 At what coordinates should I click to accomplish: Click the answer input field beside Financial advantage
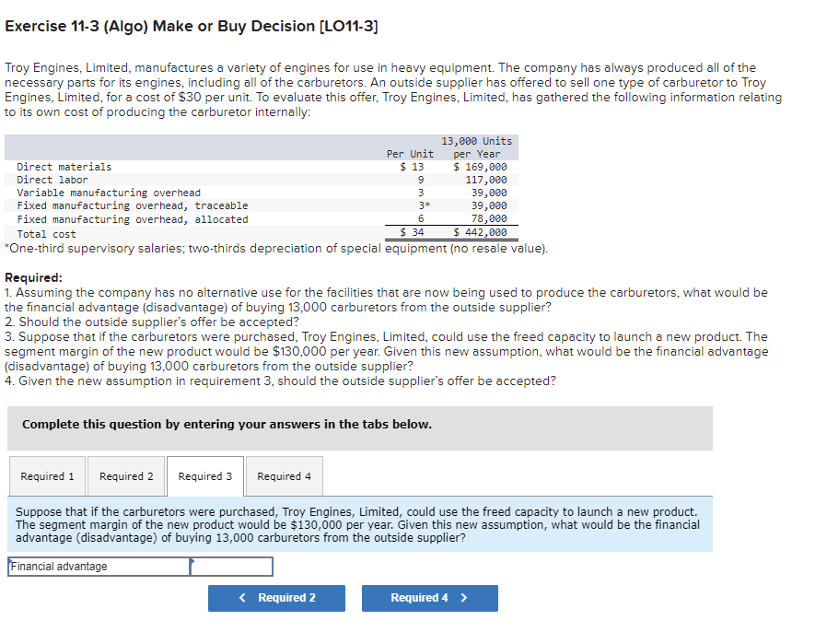click(x=231, y=566)
